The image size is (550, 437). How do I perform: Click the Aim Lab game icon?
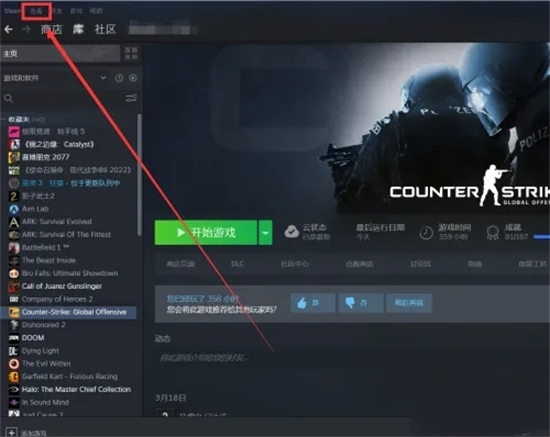pos(14,209)
